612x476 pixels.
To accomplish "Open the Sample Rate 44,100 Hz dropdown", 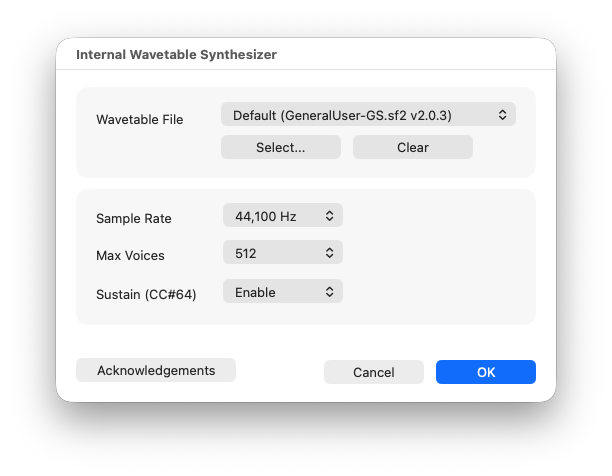I will [283, 215].
